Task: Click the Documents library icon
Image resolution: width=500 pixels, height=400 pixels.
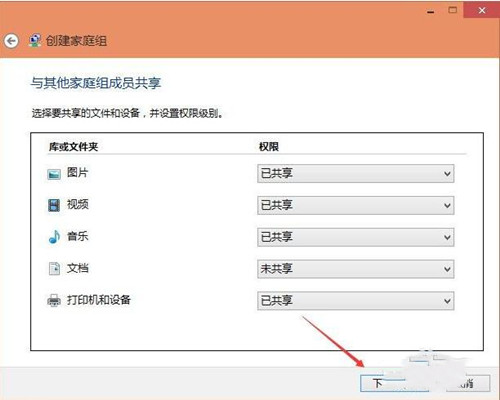Action: (54, 268)
